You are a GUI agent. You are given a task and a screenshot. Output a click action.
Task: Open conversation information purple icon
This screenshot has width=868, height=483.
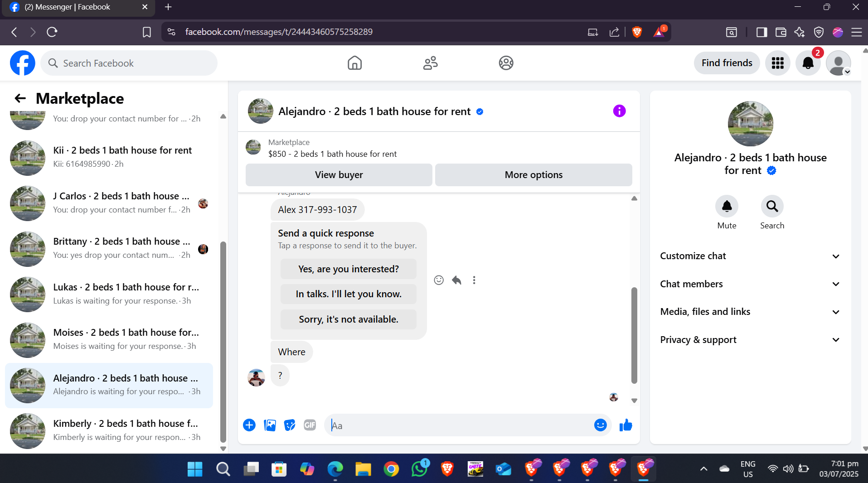pyautogui.click(x=619, y=111)
